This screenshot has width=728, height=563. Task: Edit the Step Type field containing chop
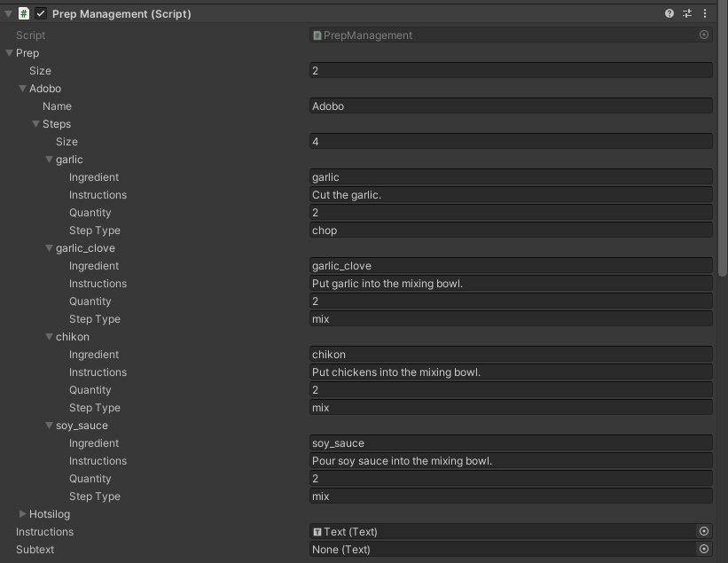511,231
